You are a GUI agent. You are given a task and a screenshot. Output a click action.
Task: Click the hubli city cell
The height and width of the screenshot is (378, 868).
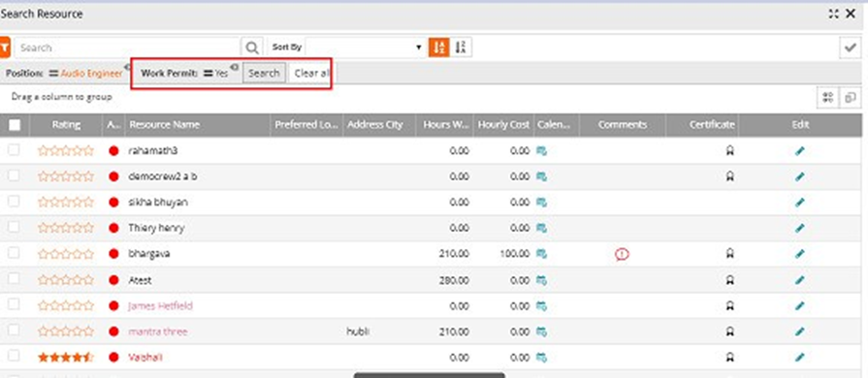(358, 331)
